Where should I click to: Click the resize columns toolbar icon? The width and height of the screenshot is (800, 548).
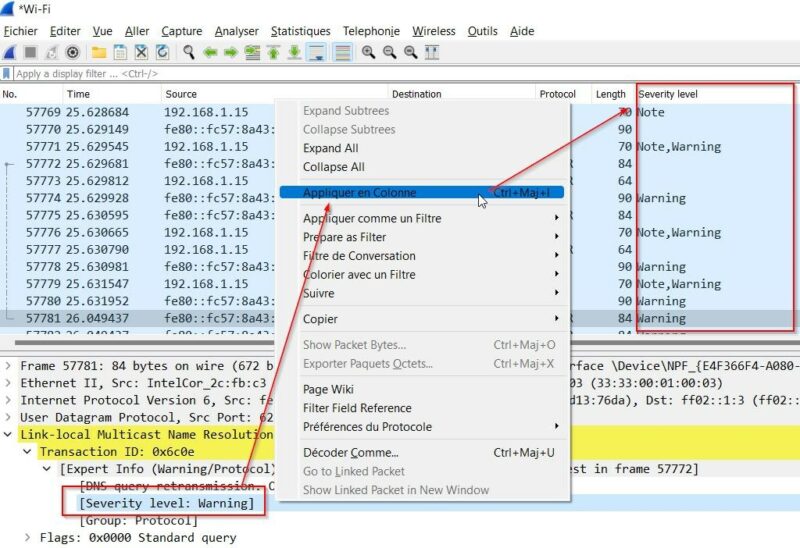(x=432, y=52)
